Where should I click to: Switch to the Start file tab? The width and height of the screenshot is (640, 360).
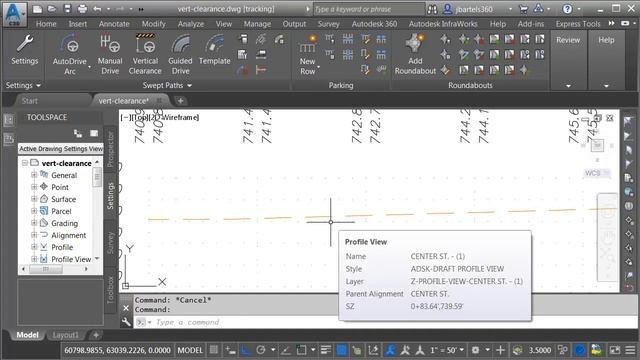click(x=29, y=101)
